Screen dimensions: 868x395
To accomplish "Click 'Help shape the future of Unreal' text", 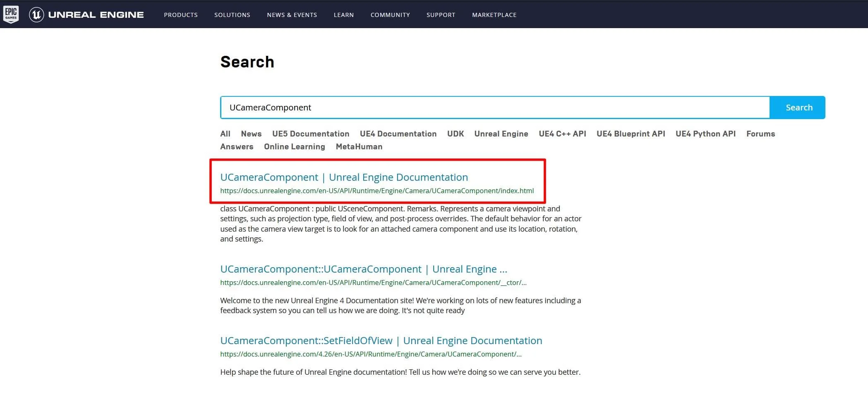I will click(400, 372).
